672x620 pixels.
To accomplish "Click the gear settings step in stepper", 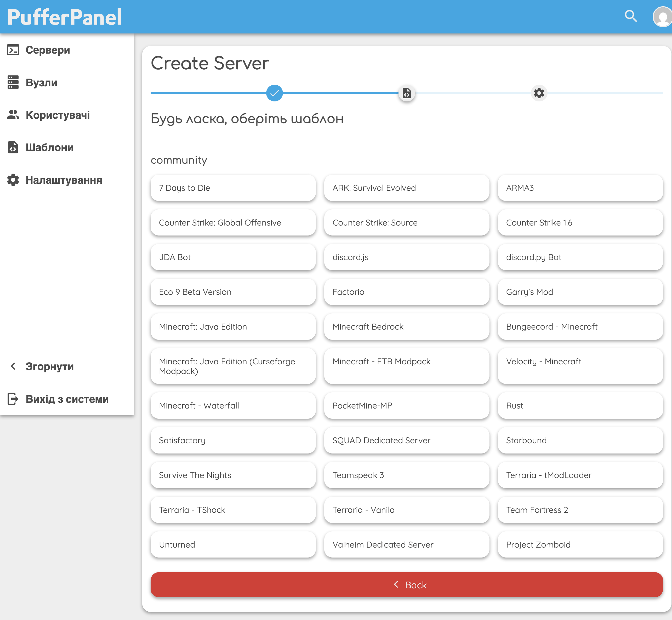I will click(x=539, y=93).
